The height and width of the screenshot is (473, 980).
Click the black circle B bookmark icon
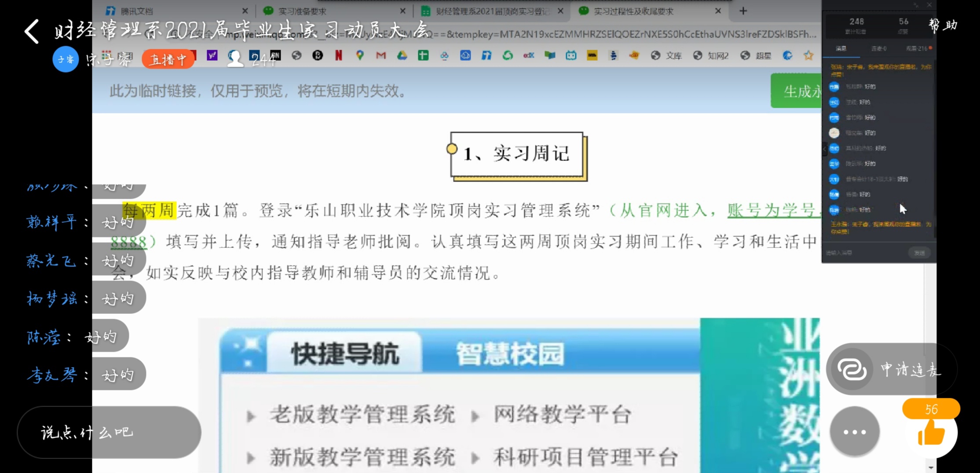318,55
